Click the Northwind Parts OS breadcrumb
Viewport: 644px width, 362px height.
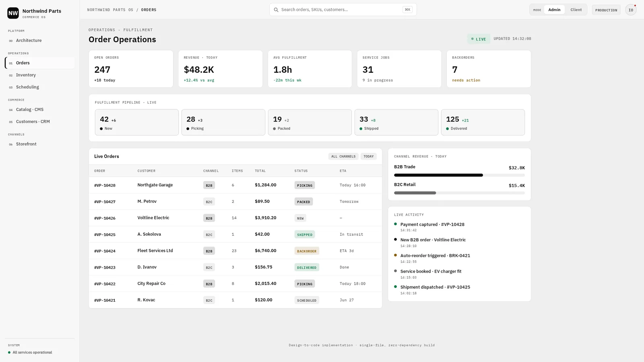[110, 10]
